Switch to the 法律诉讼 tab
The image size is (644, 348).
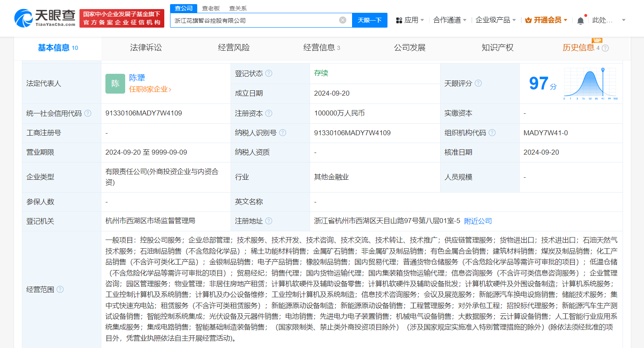click(x=146, y=48)
